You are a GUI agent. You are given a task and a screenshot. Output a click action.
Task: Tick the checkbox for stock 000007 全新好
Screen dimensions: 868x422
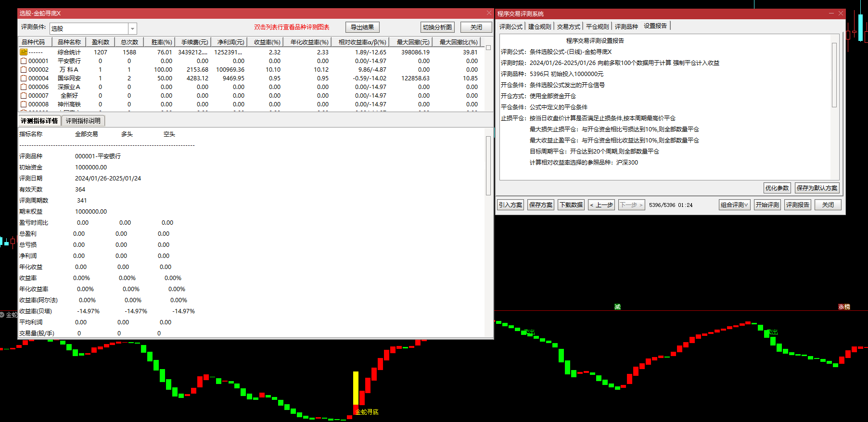[24, 95]
